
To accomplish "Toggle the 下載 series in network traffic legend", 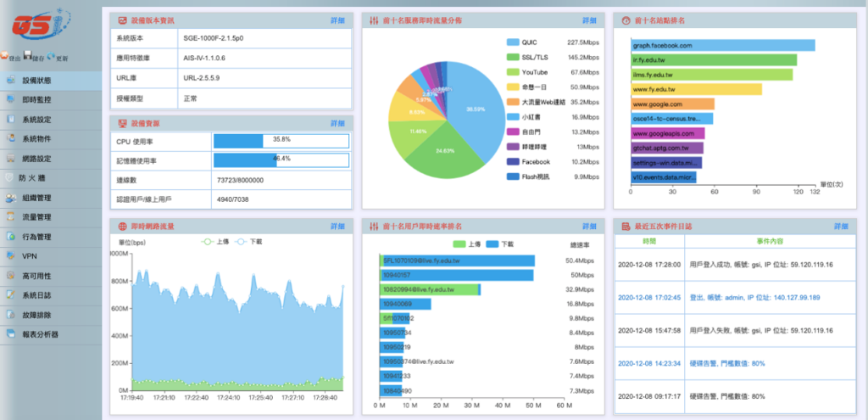I will 244,242.
